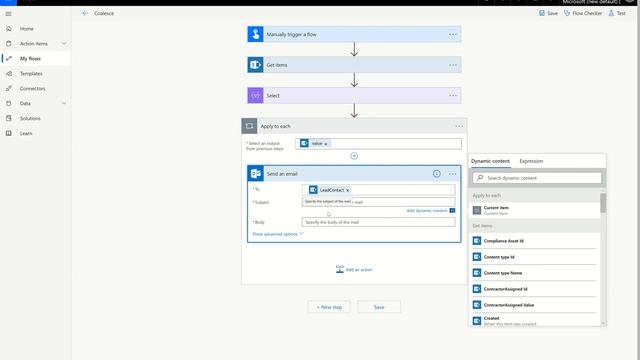Open Apply to each ellipsis menu
640x360 pixels.
(x=459, y=126)
